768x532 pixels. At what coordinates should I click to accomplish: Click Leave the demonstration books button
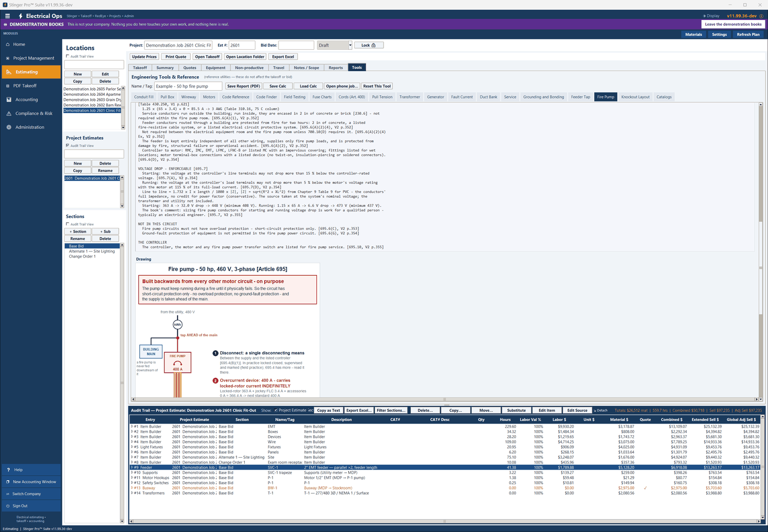[x=733, y=24]
